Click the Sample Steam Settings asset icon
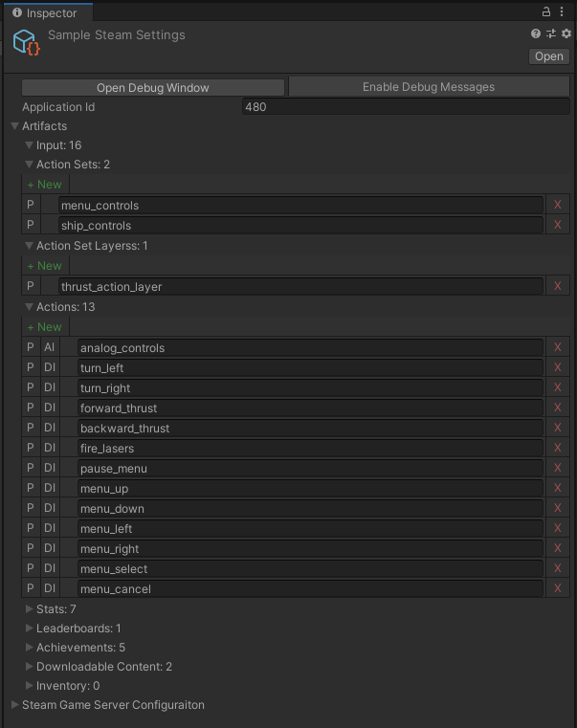Viewport: 577px width, 728px height. point(26,42)
